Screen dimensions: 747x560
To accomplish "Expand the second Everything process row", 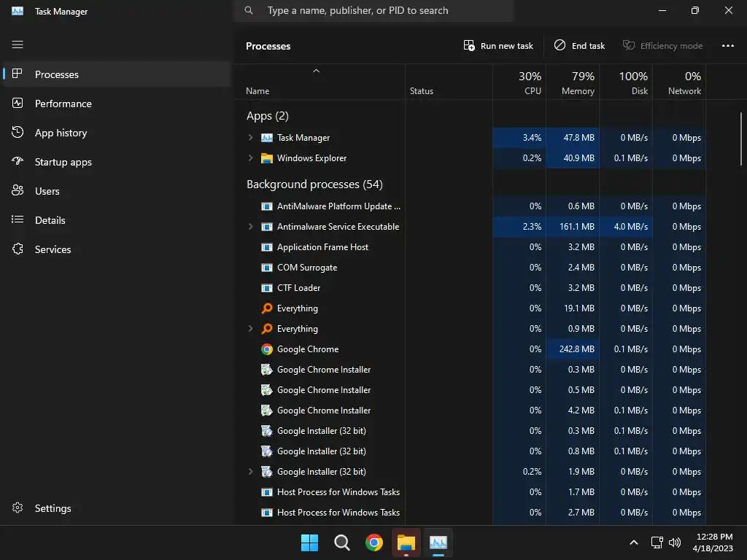I will tap(251, 328).
